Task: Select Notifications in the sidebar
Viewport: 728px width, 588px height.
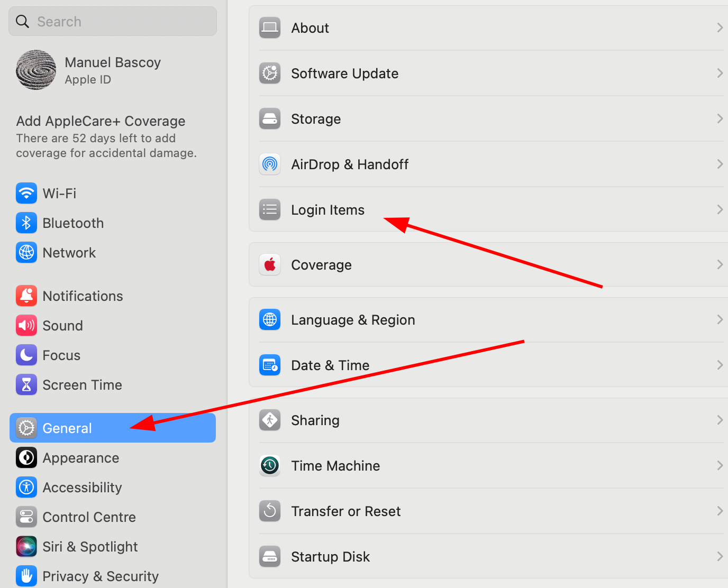Action: (x=83, y=296)
